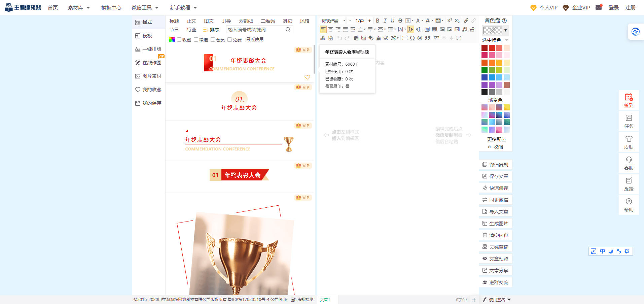Open the emoji insertion icon
This screenshot has width=644, height=304.
(x=420, y=38)
